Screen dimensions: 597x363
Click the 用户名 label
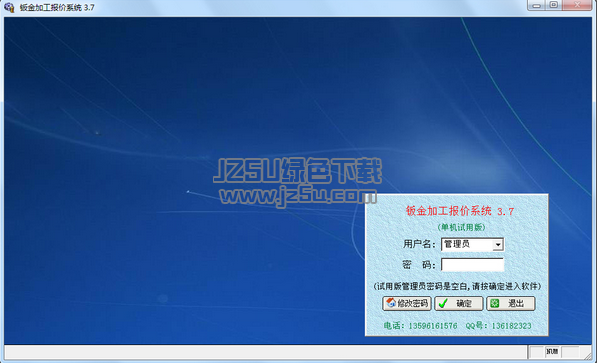[x=419, y=244]
